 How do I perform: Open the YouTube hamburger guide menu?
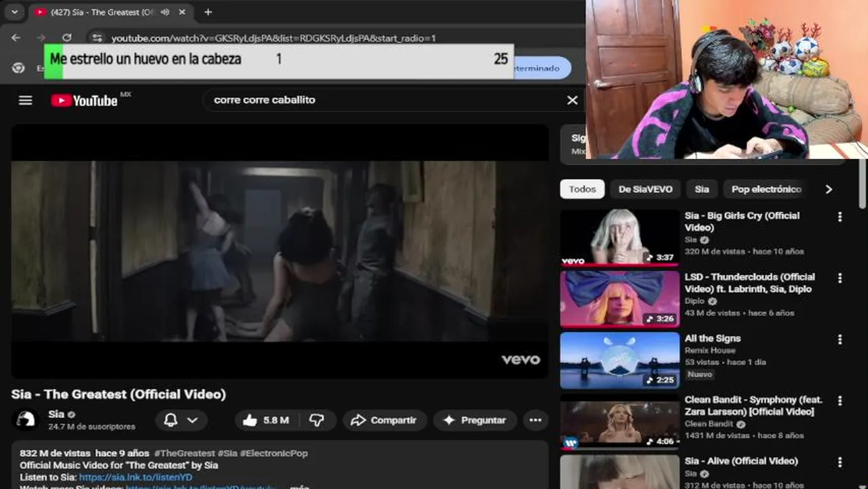25,101
